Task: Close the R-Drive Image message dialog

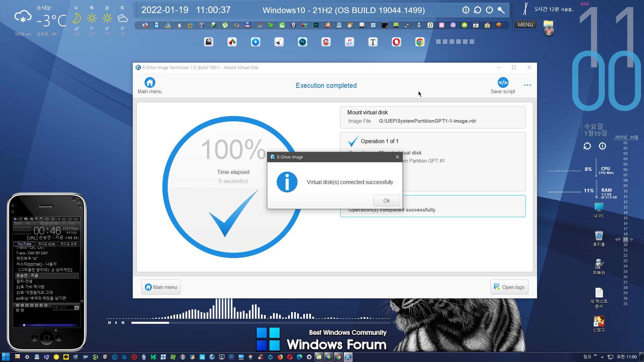Action: tap(397, 157)
